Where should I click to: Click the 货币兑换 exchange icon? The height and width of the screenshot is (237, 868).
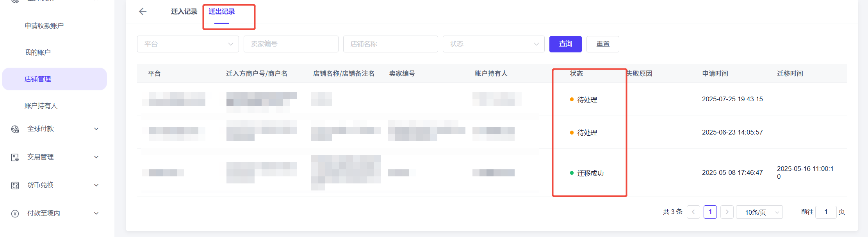coord(15,185)
